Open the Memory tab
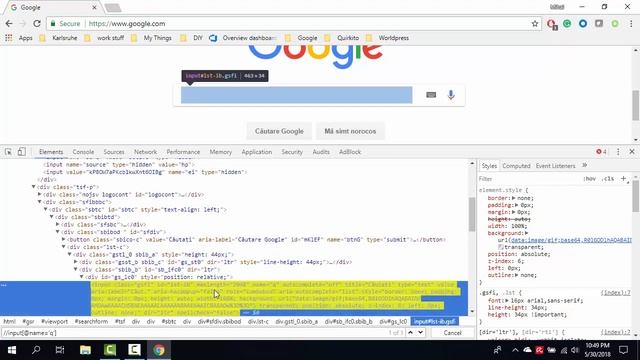The height and width of the screenshot is (360, 640). (x=221, y=152)
